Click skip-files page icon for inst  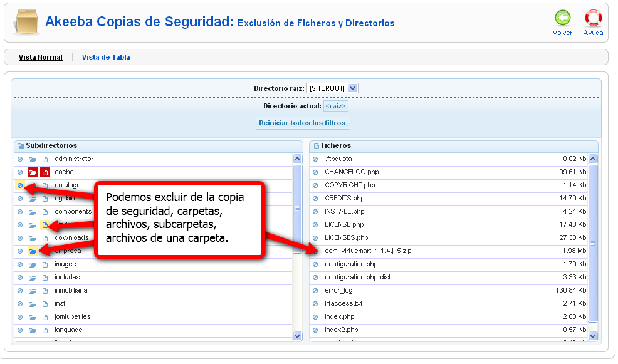(45, 304)
